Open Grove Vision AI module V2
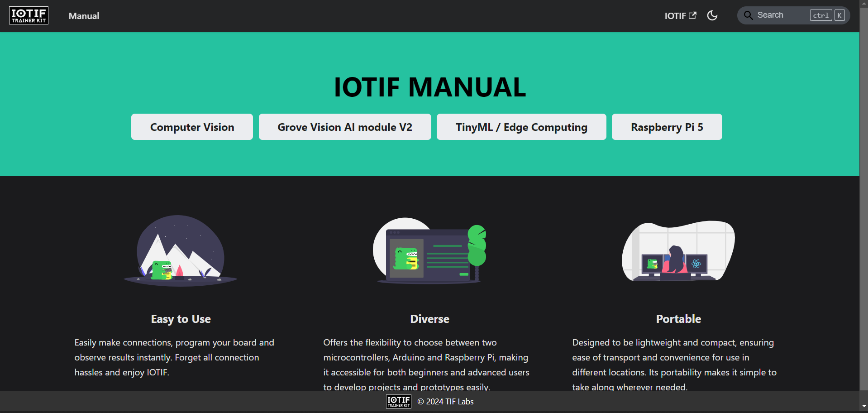This screenshot has width=868, height=413. tap(344, 127)
